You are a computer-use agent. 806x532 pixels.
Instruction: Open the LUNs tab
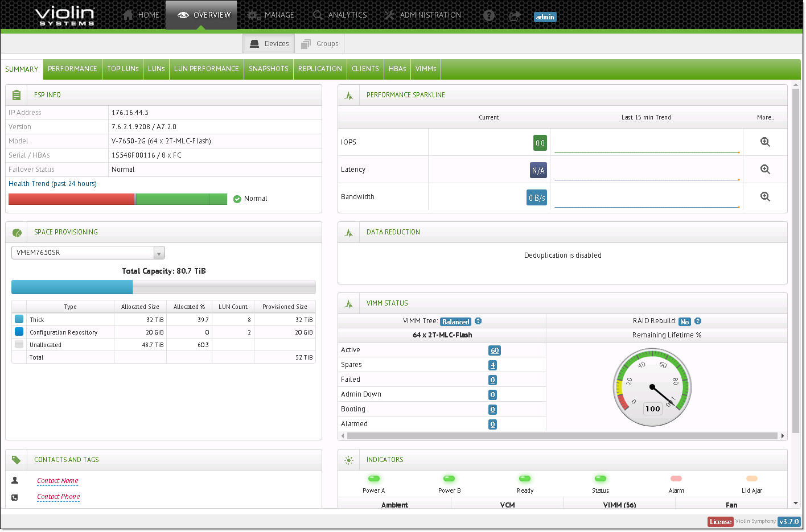(157, 69)
